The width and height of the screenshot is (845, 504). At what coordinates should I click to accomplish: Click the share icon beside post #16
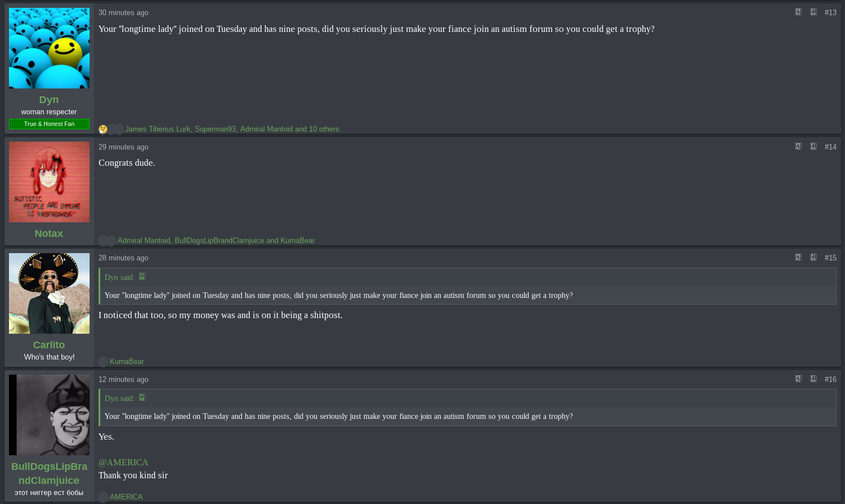click(x=814, y=379)
